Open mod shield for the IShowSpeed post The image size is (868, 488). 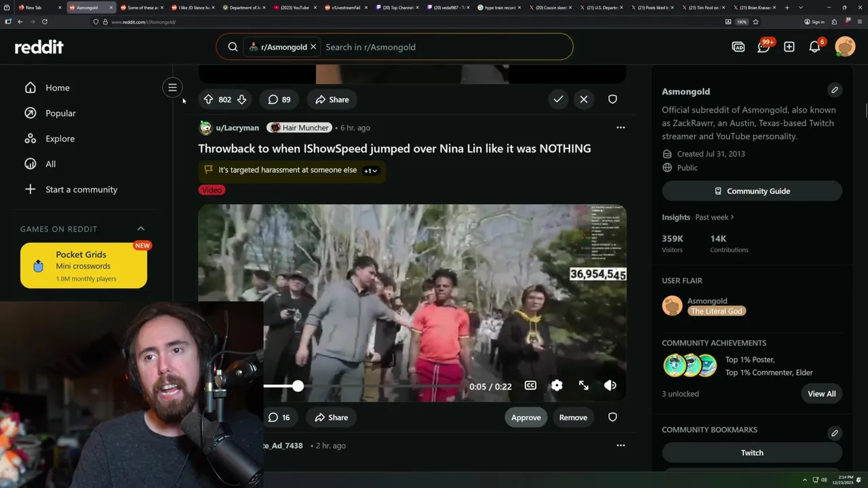[612, 418]
